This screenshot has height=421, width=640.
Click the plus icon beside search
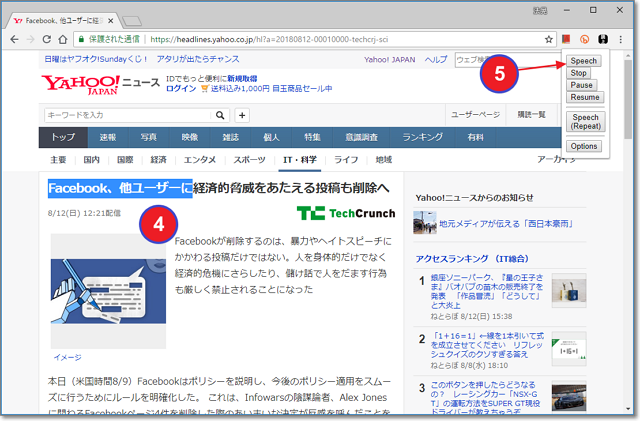[x=241, y=115]
